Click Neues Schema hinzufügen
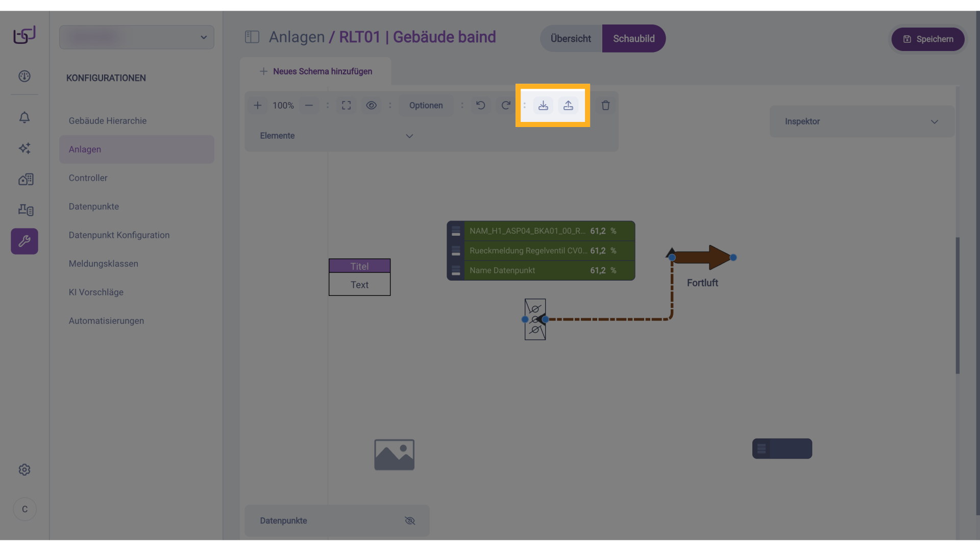 316,71
